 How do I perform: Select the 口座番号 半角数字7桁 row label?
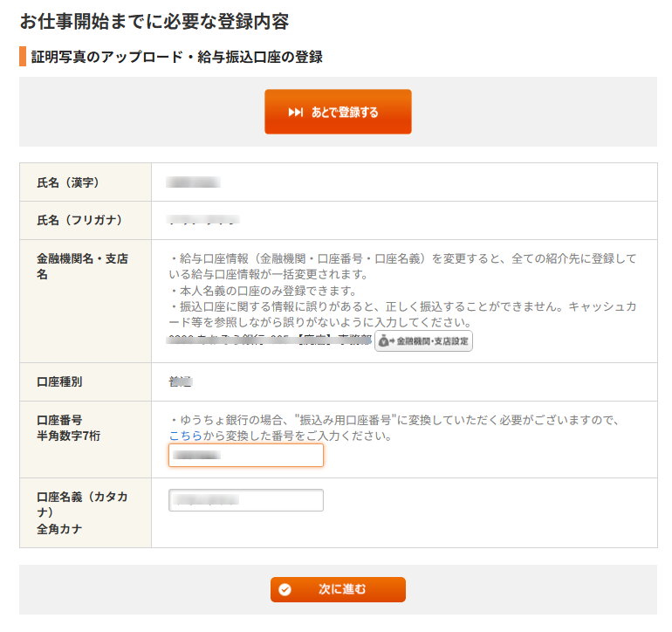[69, 428]
